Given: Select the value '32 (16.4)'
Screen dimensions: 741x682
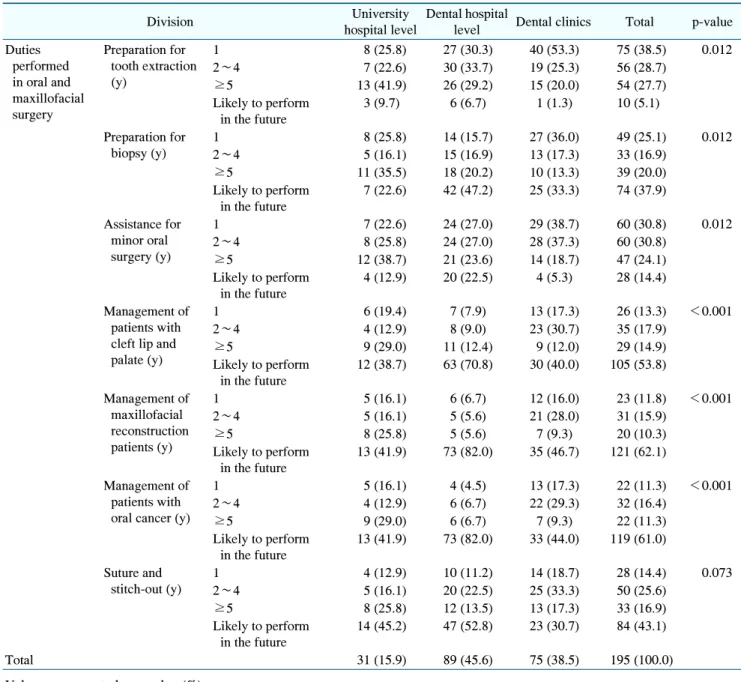Looking at the screenshot, I should 641,503.
